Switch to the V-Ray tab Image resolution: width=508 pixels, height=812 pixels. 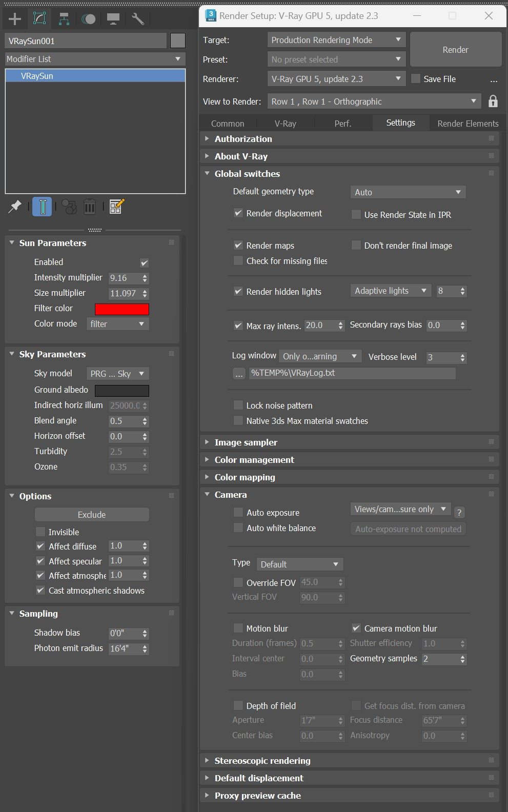[x=286, y=124]
